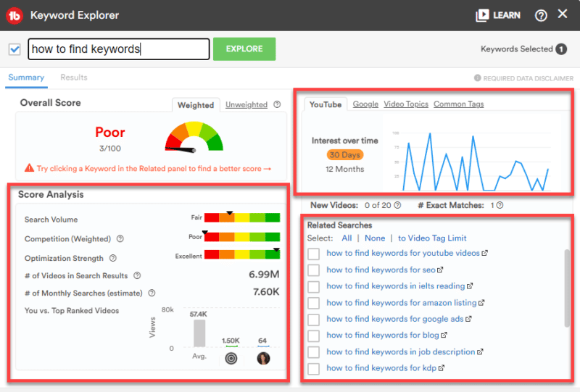Screen dimensions: 580x392
Task: Click the TubeBuddy logo icon
Action: coord(14,15)
